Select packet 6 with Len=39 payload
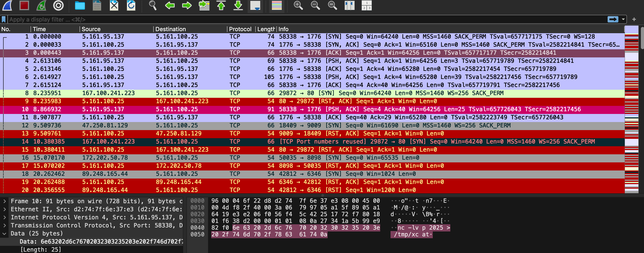 [312, 77]
